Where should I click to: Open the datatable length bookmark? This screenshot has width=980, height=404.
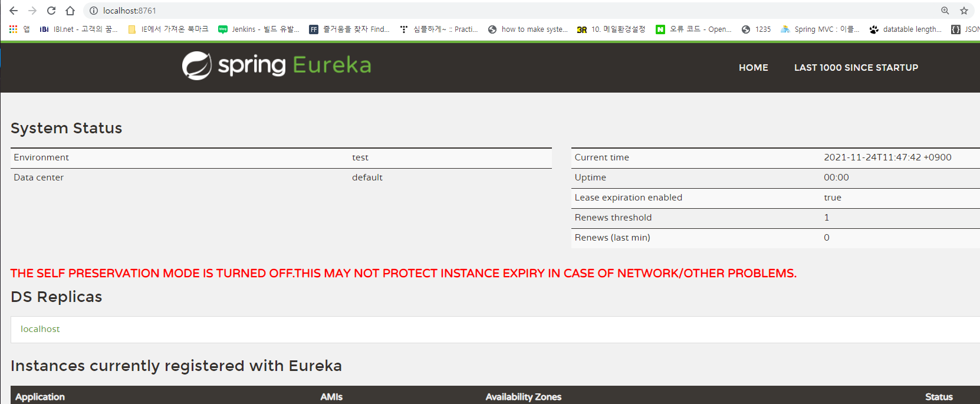(905, 29)
